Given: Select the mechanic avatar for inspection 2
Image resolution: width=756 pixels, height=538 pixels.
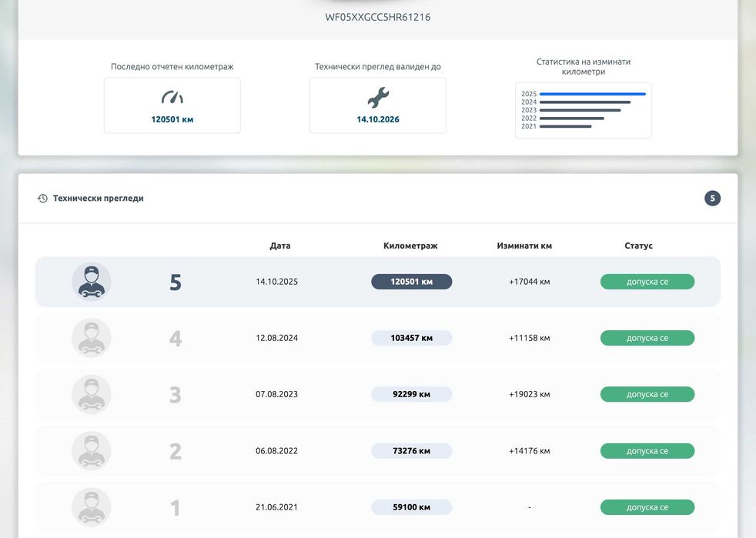Looking at the screenshot, I should click(x=92, y=451).
